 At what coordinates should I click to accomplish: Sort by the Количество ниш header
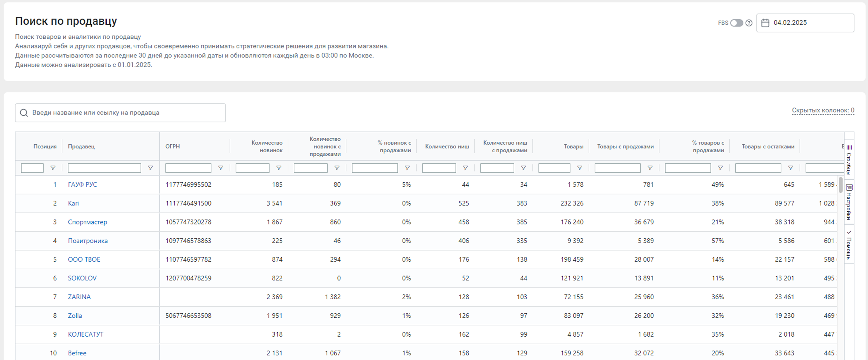(447, 147)
